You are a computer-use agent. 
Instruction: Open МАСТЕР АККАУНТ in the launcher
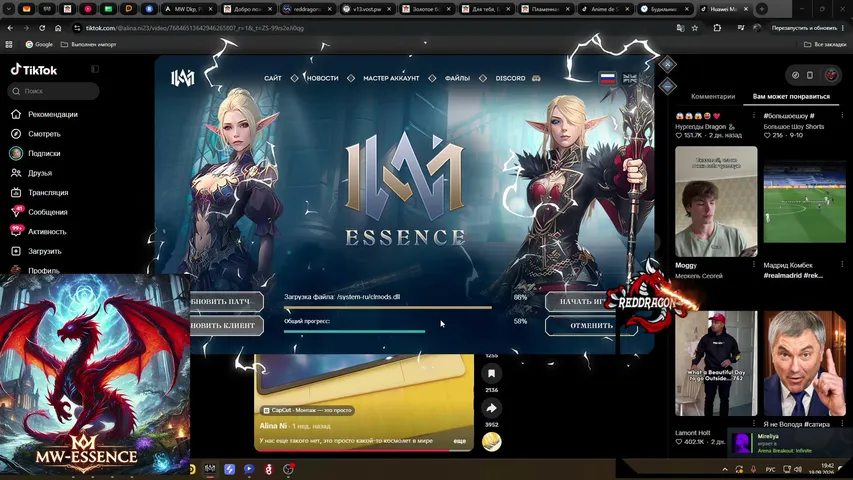(391, 78)
